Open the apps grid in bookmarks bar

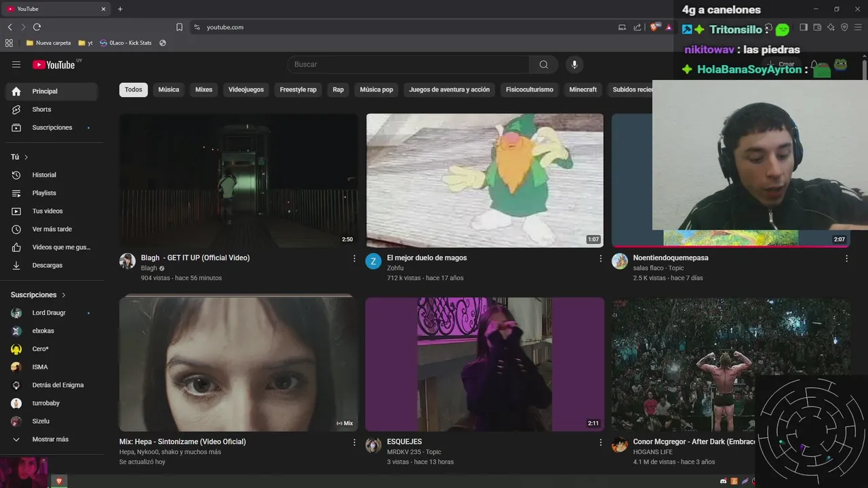pos(9,43)
